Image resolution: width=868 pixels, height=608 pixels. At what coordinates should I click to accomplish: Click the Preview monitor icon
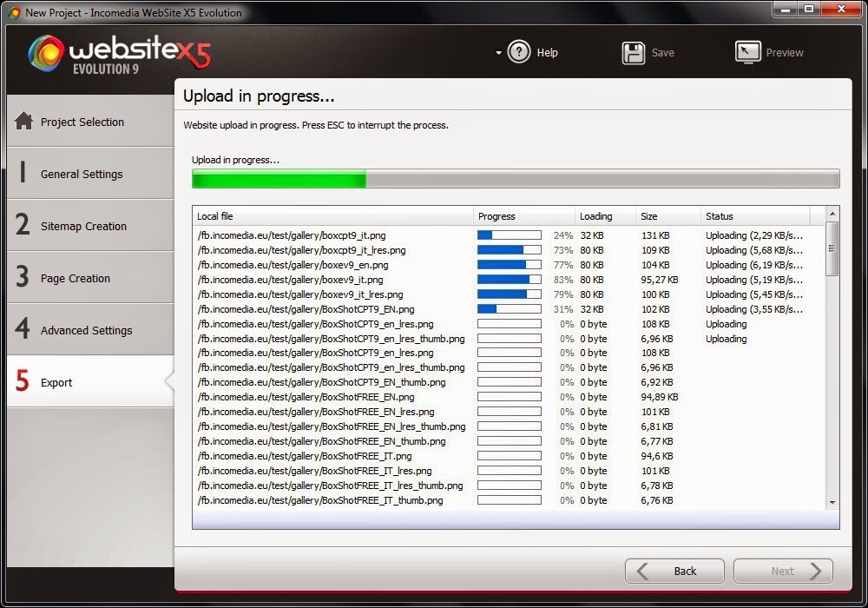click(x=747, y=53)
